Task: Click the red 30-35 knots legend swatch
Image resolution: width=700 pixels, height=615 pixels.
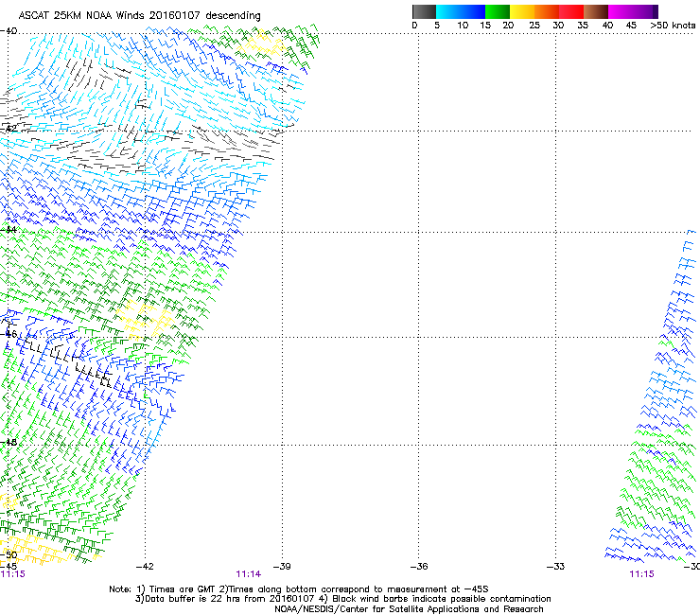Action: point(571,11)
